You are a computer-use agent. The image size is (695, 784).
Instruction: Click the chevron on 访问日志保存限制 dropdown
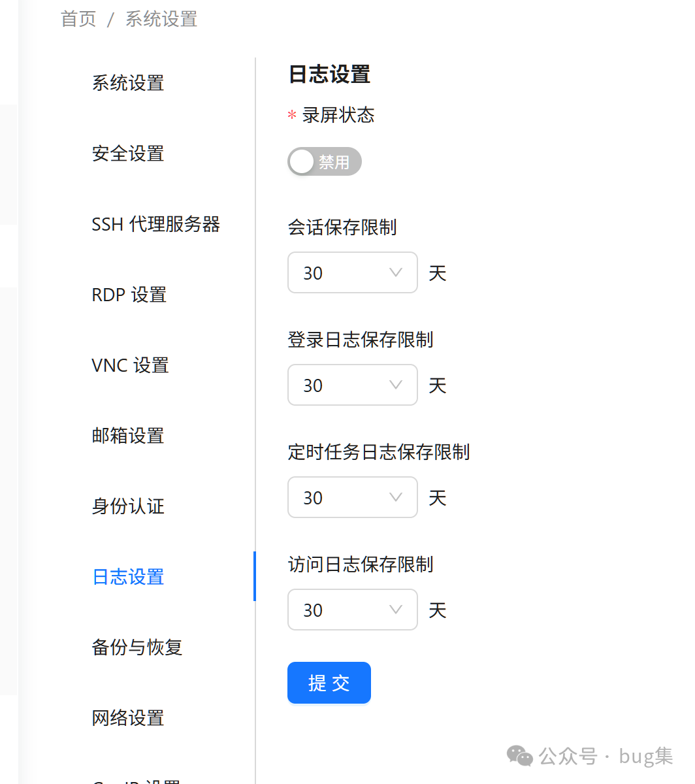pyautogui.click(x=396, y=610)
